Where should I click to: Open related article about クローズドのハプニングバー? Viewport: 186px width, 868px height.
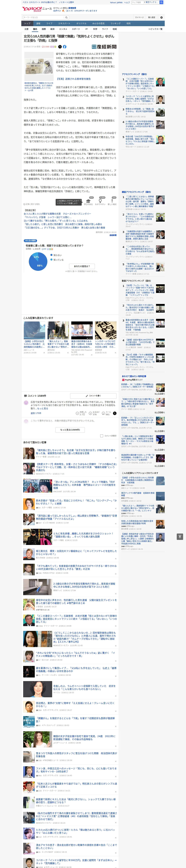(57, 214)
